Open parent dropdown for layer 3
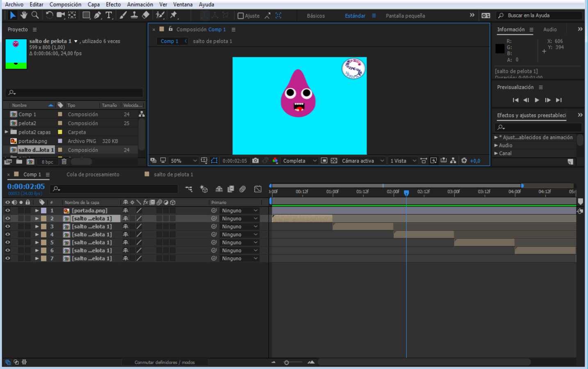588x369 pixels. tap(240, 226)
